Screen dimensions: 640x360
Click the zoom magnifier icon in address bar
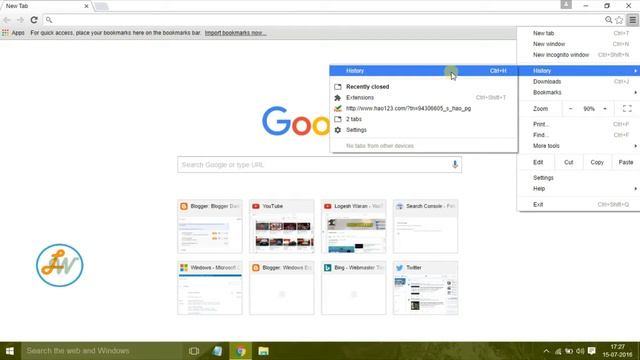[609, 20]
